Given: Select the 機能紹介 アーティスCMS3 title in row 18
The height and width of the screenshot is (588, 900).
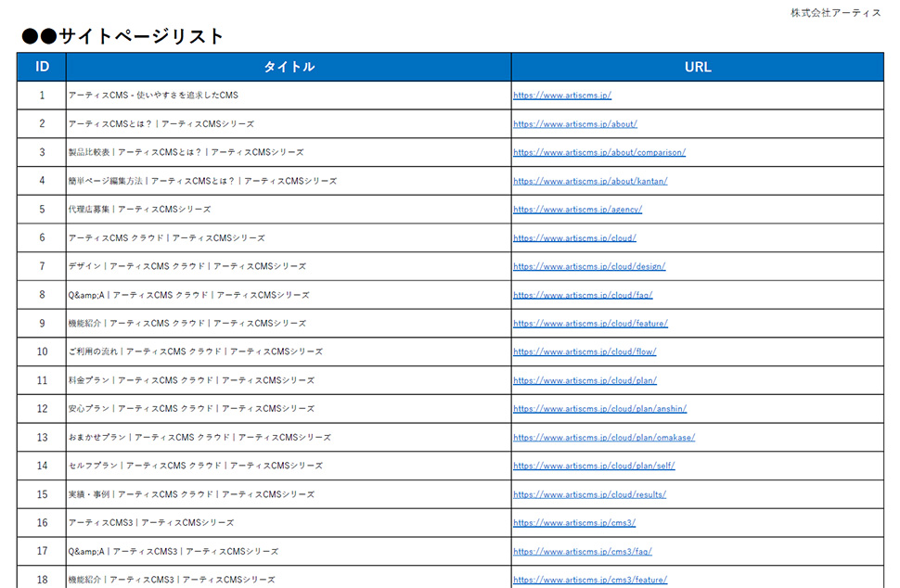Looking at the screenshot, I should pos(289,577).
